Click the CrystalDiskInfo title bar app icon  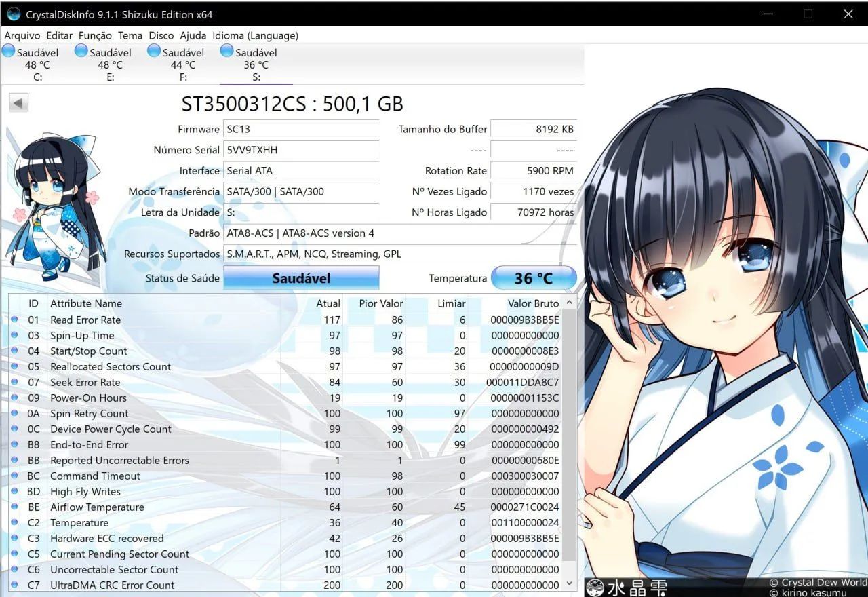[x=13, y=14]
